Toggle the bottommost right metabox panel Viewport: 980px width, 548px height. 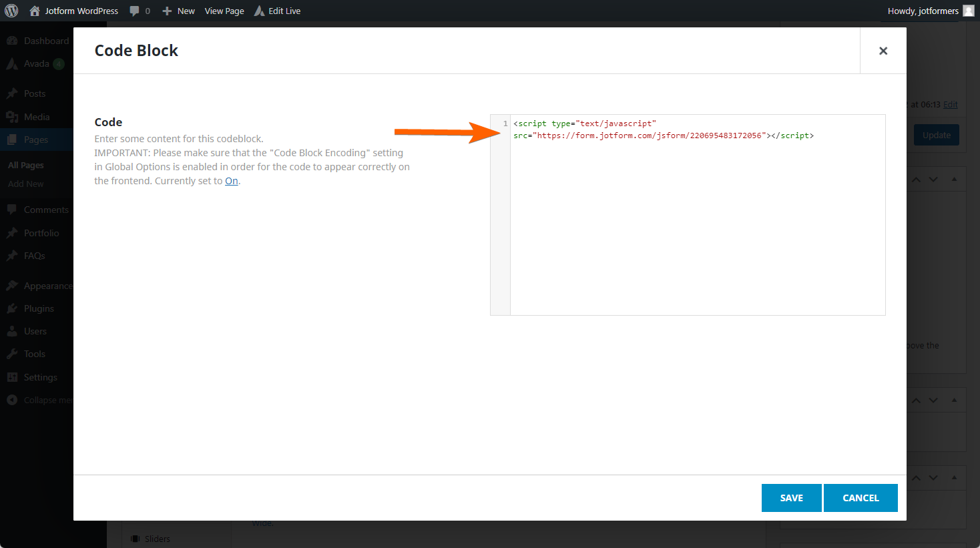click(954, 478)
